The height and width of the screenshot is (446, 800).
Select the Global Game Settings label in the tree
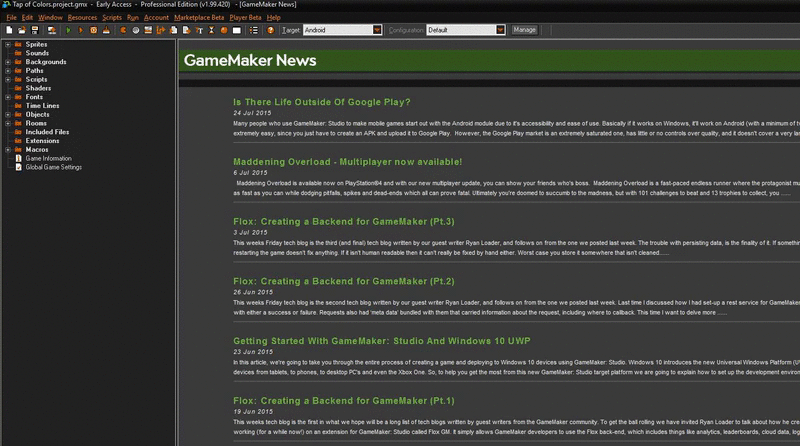(54, 167)
